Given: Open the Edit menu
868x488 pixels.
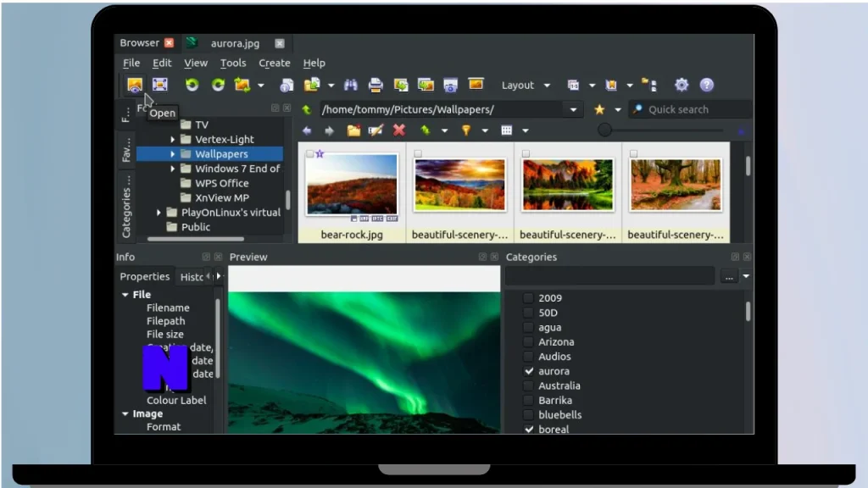Looking at the screenshot, I should point(162,63).
